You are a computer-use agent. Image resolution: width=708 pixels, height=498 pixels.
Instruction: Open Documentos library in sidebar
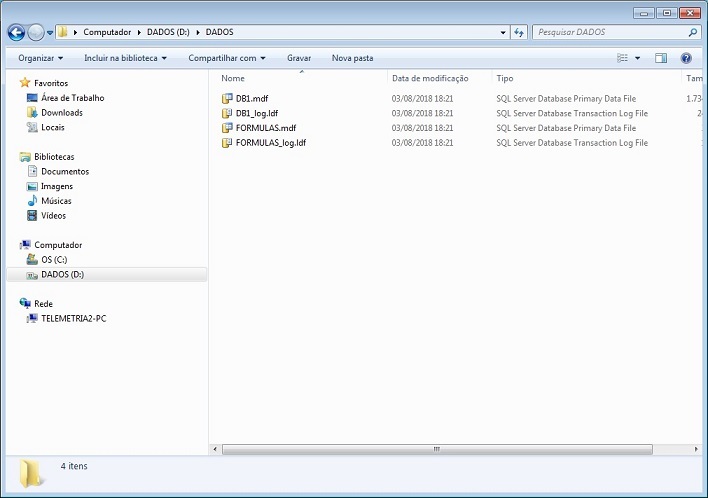click(65, 172)
